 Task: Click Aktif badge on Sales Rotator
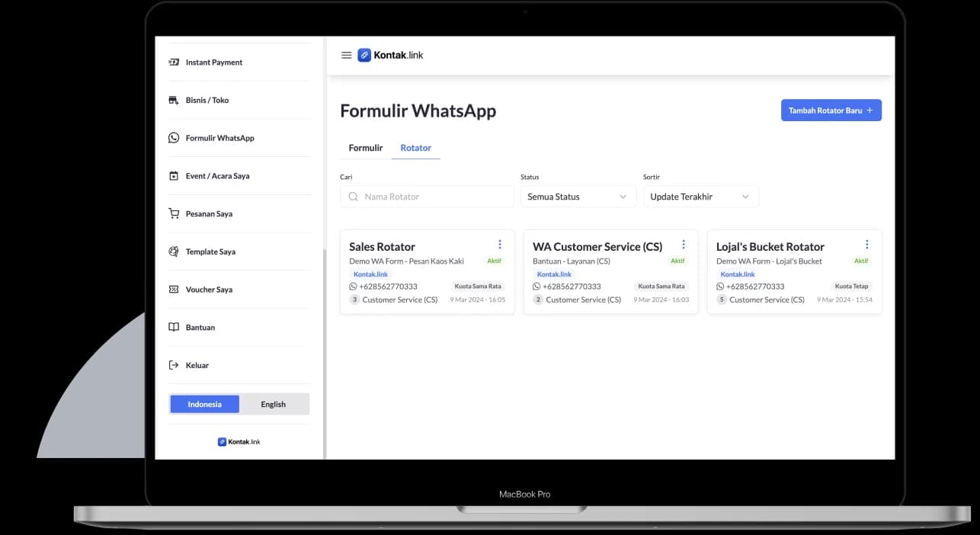pyautogui.click(x=495, y=261)
